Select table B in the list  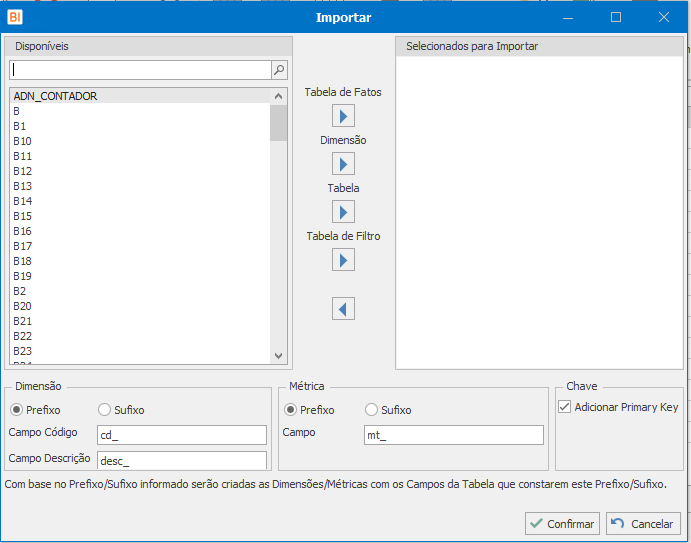(x=140, y=111)
